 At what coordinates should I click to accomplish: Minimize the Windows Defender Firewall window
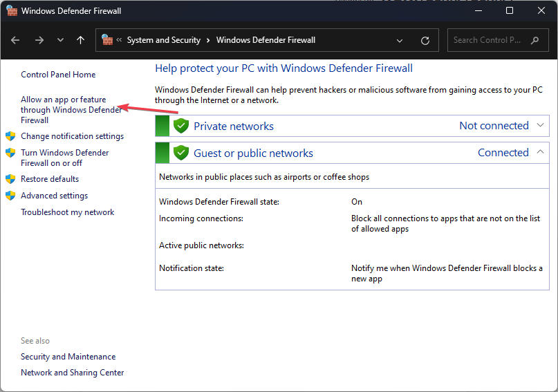coord(478,10)
